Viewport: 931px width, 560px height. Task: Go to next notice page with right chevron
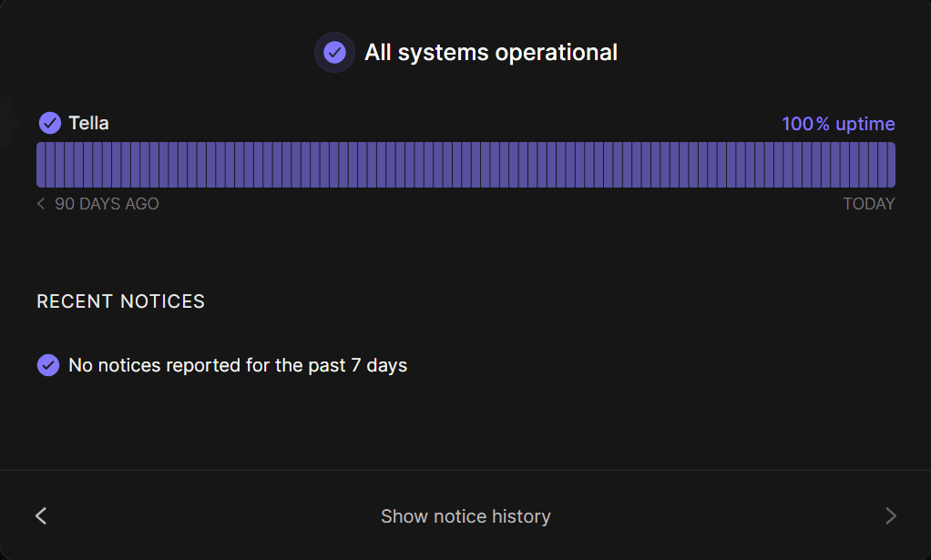(x=891, y=515)
